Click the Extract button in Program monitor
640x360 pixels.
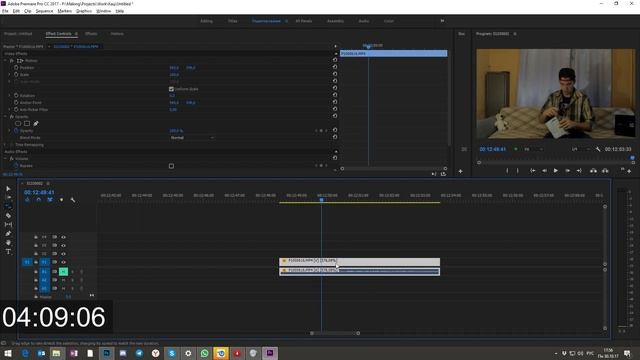(x=605, y=171)
